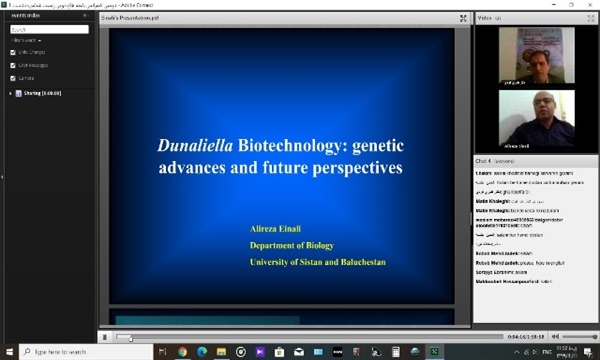Toggle the Camera filter checkbox
Image resolution: width=600 pixels, height=360 pixels.
pyautogui.click(x=13, y=78)
